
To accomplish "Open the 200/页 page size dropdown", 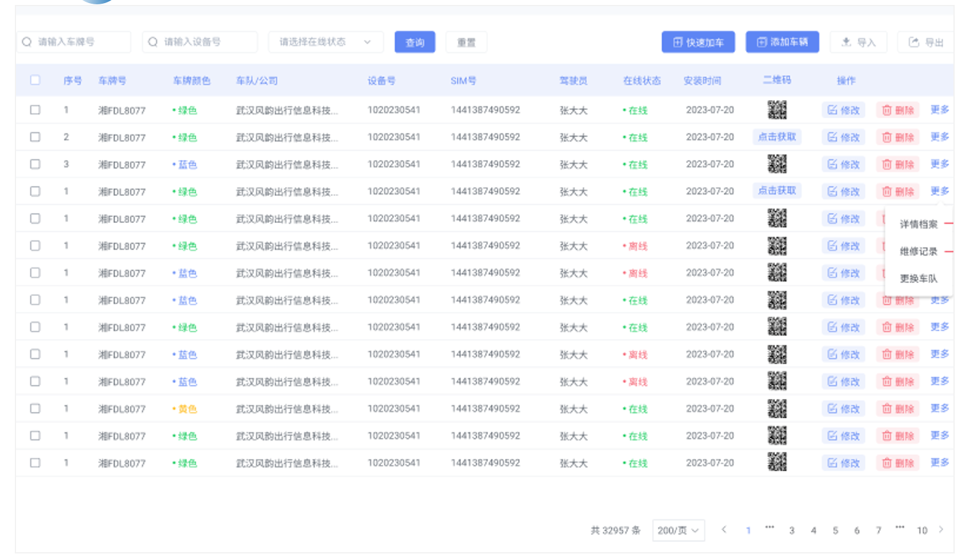I will pyautogui.click(x=679, y=530).
